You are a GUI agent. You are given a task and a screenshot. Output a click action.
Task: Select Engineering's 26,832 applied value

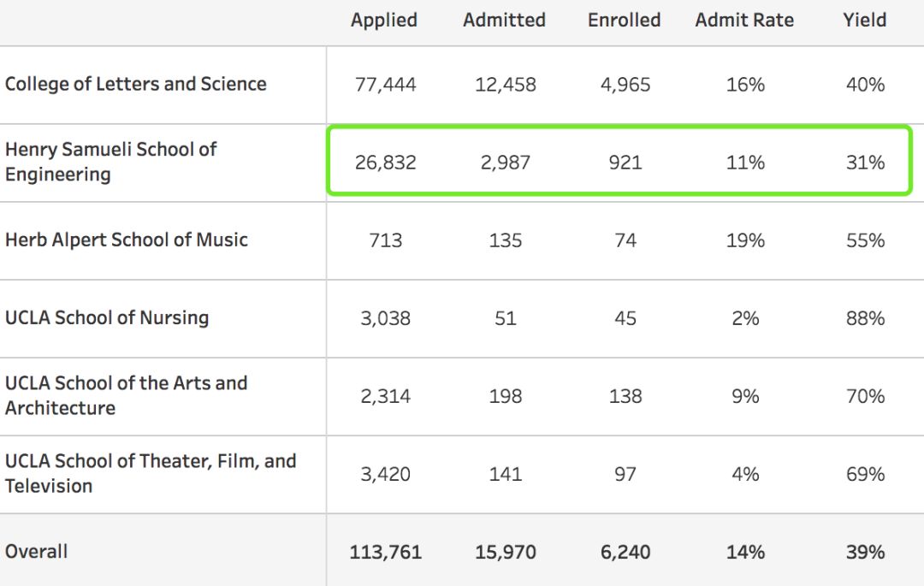(385, 163)
